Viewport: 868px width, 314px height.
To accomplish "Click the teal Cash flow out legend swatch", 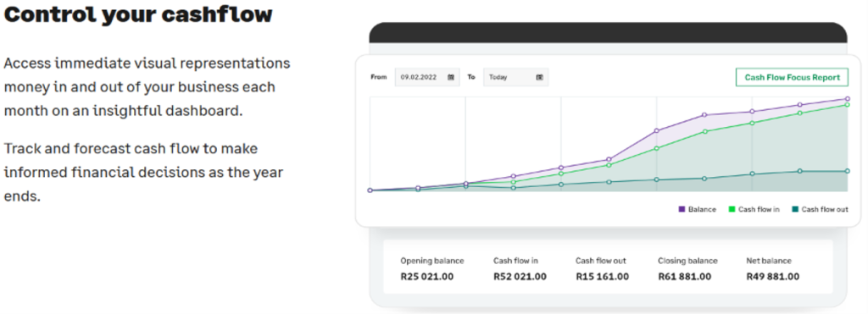I will point(795,210).
